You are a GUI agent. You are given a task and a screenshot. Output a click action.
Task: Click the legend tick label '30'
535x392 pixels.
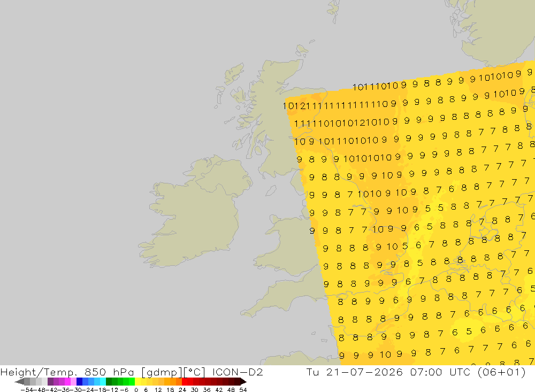(195, 390)
